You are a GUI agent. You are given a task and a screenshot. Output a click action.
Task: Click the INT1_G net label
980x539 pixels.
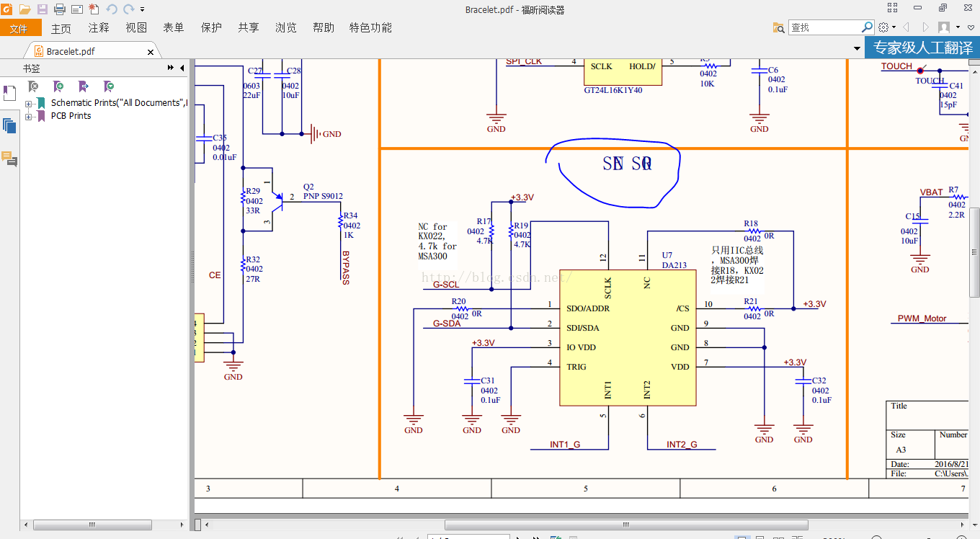(565, 445)
